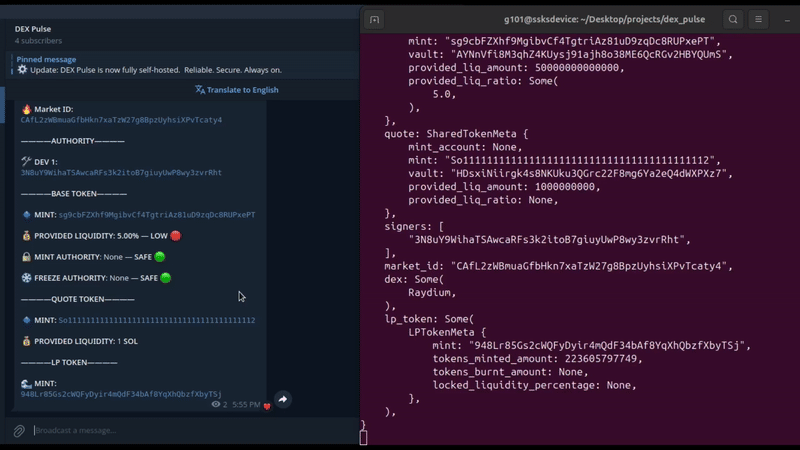The width and height of the screenshot is (800, 450).
Task: Click the lock icon beside MINT AUTHORITY
Action: [x=27, y=257]
